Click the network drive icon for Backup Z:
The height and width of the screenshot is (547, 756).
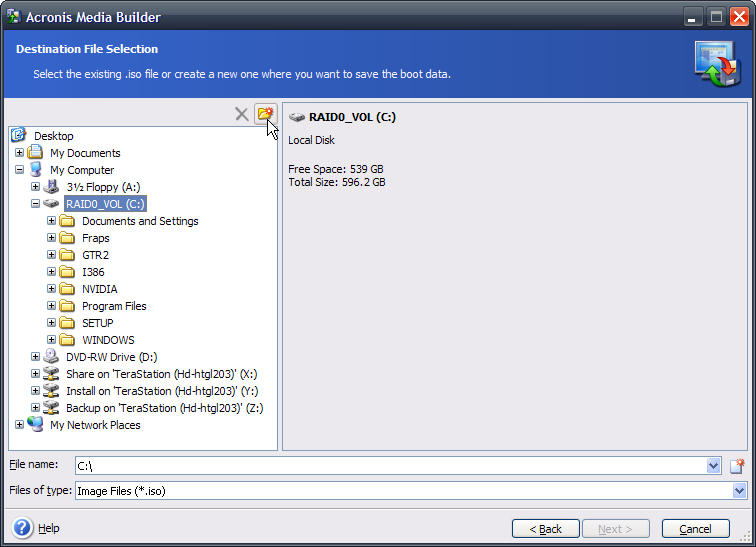point(51,408)
